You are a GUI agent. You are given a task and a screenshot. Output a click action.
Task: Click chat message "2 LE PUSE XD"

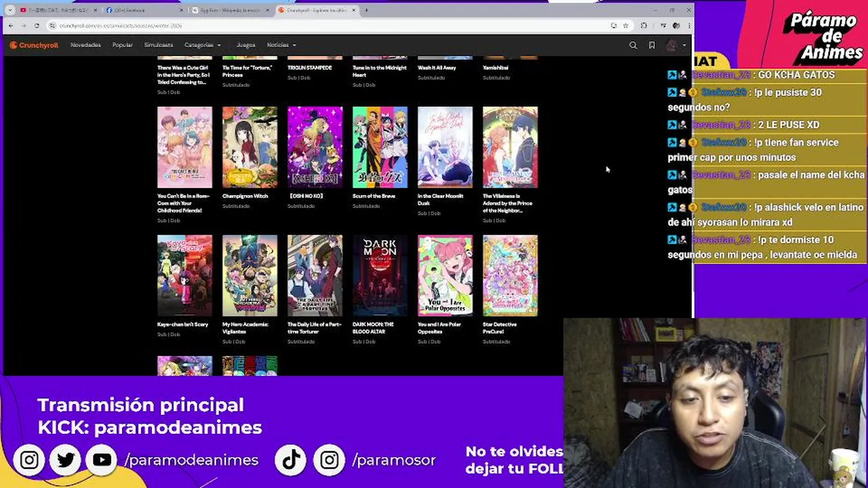coord(789,125)
